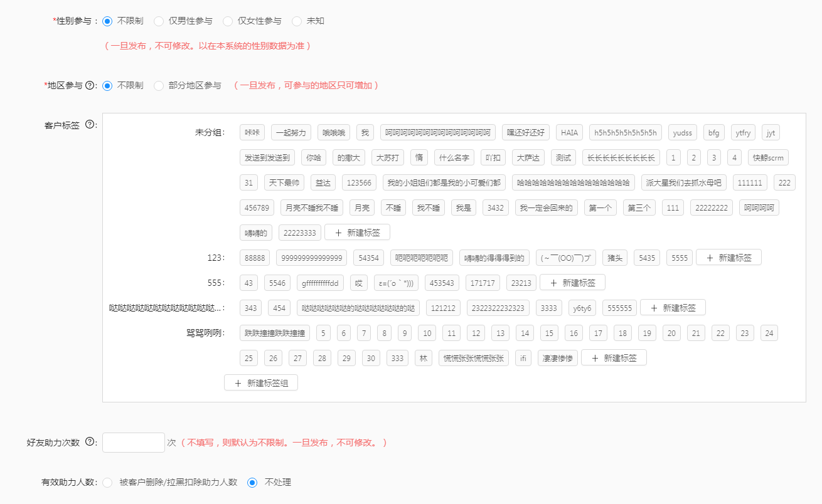Image resolution: width=822 pixels, height=504 pixels.
Task: Select the 999999999999999 tag
Action: pos(311,258)
